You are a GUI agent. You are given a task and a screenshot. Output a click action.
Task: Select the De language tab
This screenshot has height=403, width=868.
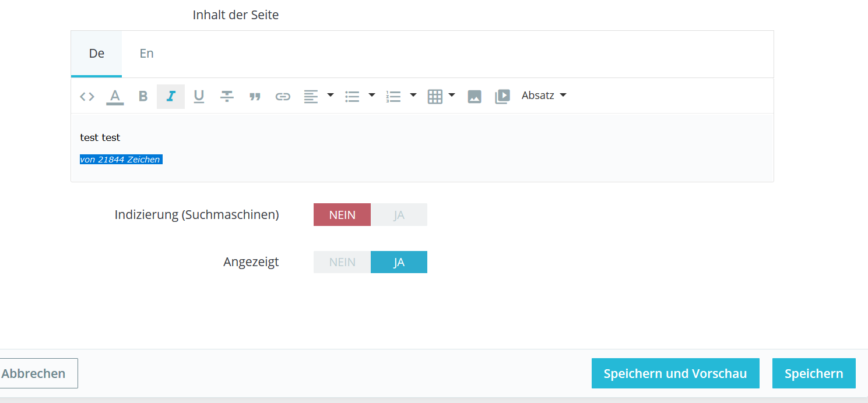click(96, 54)
